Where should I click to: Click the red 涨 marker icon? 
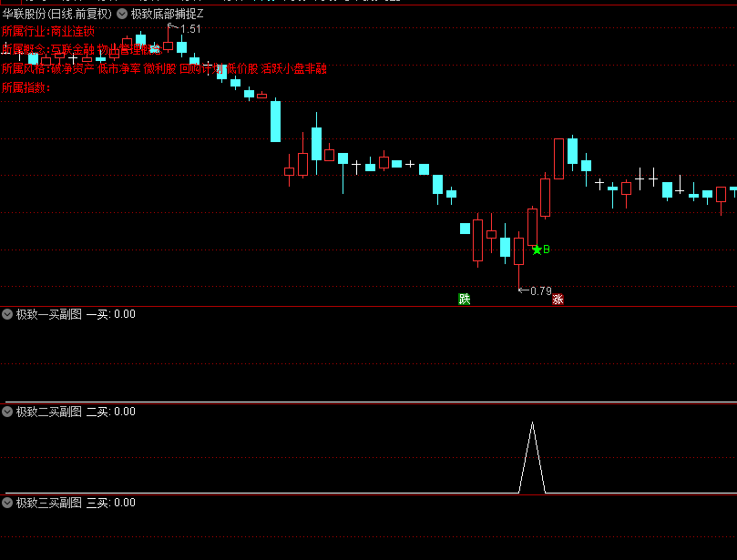pos(558,299)
